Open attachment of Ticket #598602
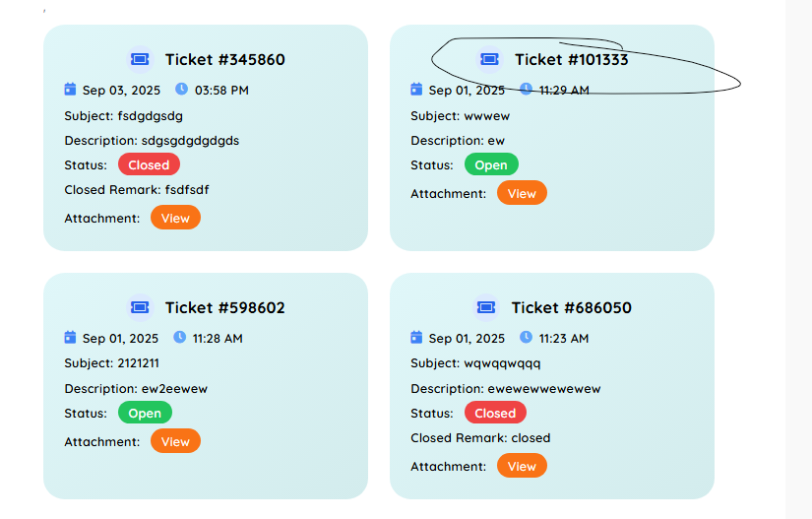This screenshot has width=812, height=519. pos(175,441)
